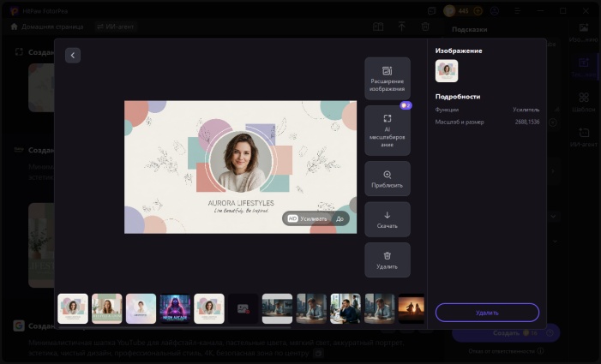Delete the image using the trash icon button
Screen dimensions: 601x364
coord(387,260)
